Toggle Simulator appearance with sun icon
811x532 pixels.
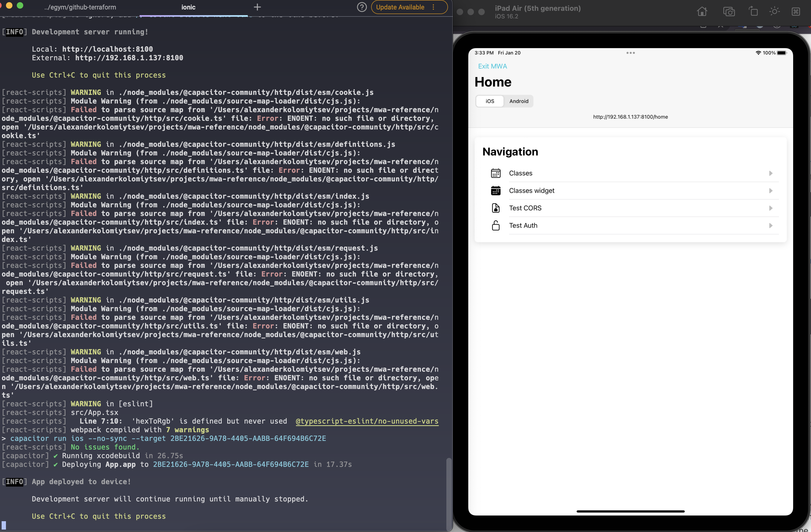[774, 12]
